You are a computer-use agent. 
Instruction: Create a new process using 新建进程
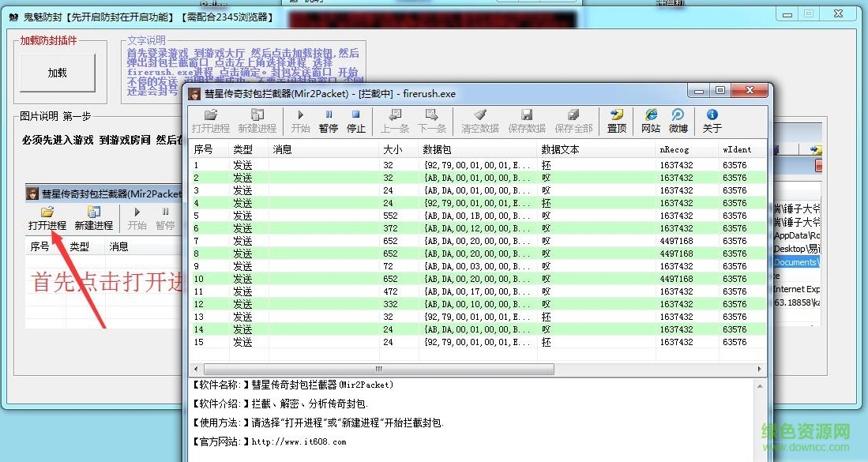(x=256, y=120)
